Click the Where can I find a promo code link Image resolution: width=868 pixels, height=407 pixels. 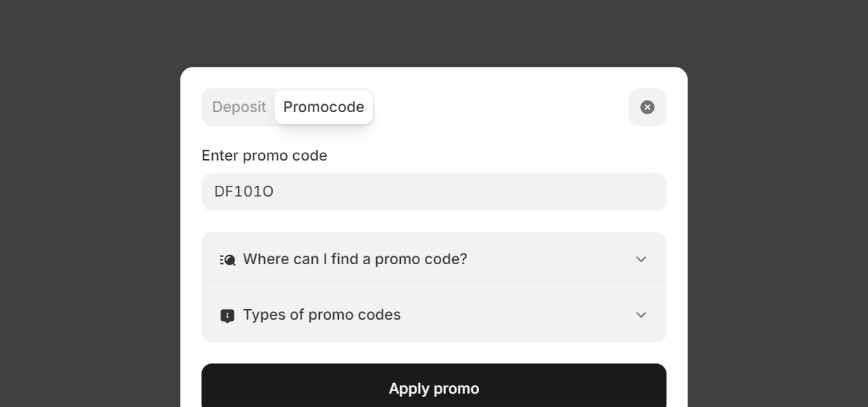354,259
